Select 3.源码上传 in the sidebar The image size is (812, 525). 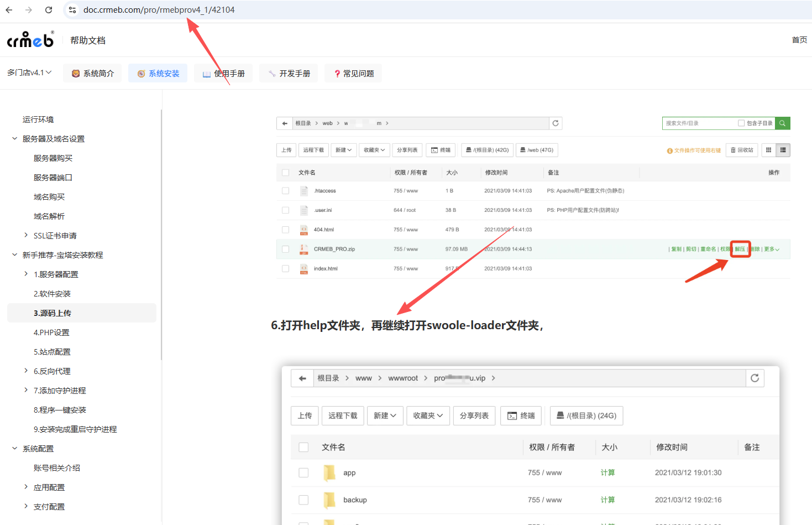coord(82,313)
